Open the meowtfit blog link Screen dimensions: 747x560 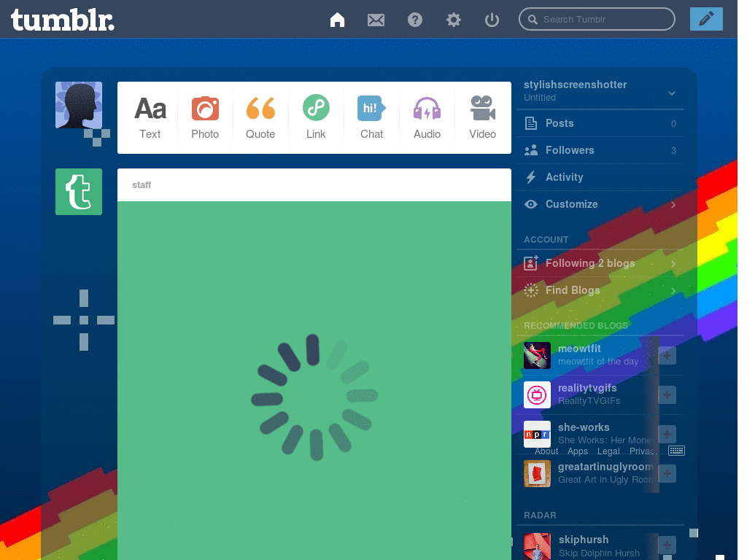579,349
